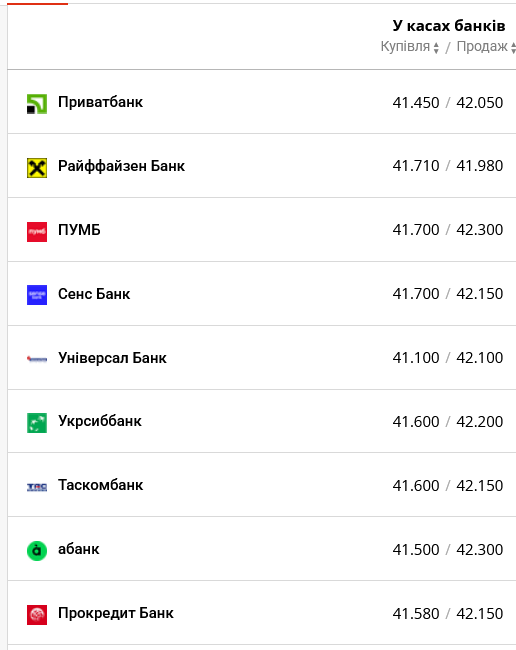Image resolution: width=516 pixels, height=650 pixels.
Task: Click the Універсал Банк logo icon
Action: [x=37, y=359]
